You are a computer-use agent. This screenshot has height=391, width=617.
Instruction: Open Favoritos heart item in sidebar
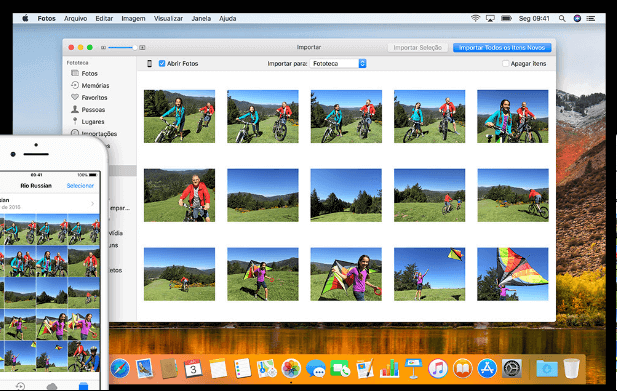[x=89, y=98]
